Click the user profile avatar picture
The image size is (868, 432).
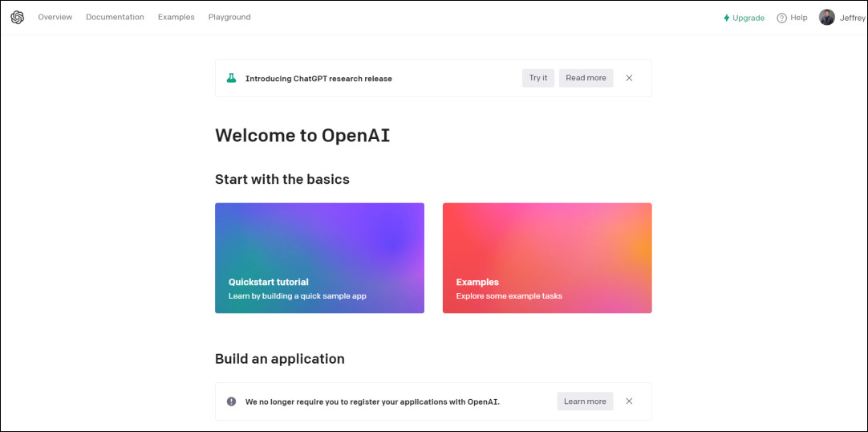pyautogui.click(x=826, y=18)
